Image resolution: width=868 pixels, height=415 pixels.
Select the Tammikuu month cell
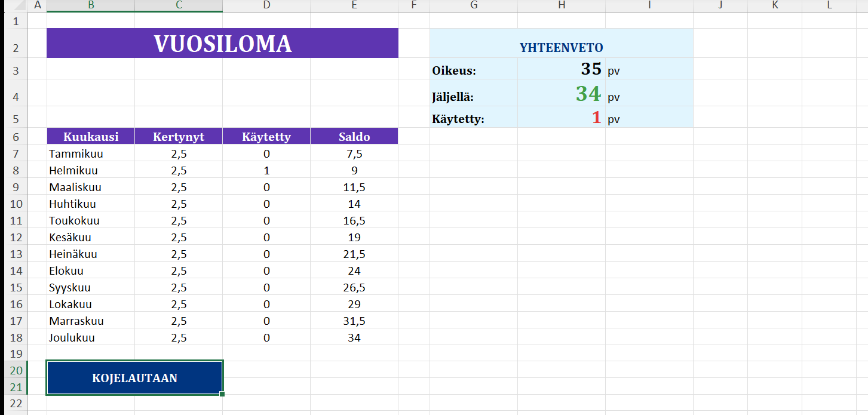[x=91, y=154]
